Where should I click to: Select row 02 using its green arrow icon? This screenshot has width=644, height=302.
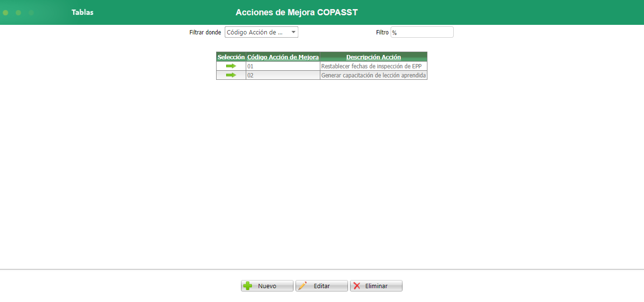(x=231, y=75)
